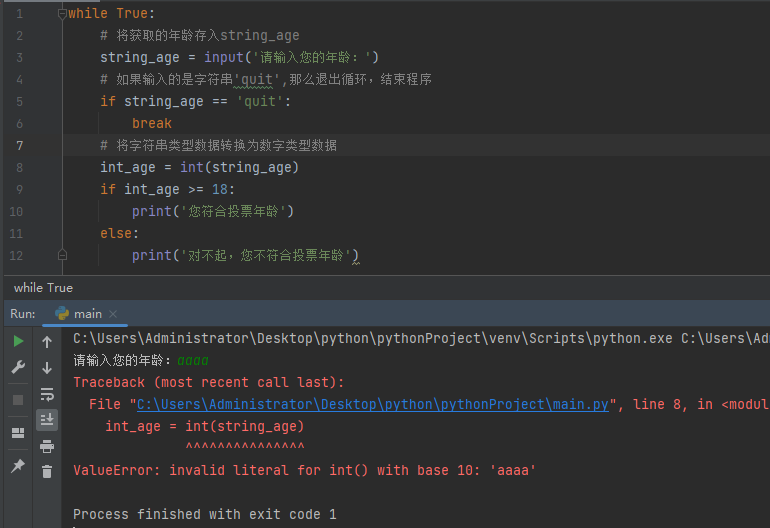Screen dimensions: 770x528
Task: Click 'if int_age >= 18:' on line 9
Action: (x=167, y=190)
